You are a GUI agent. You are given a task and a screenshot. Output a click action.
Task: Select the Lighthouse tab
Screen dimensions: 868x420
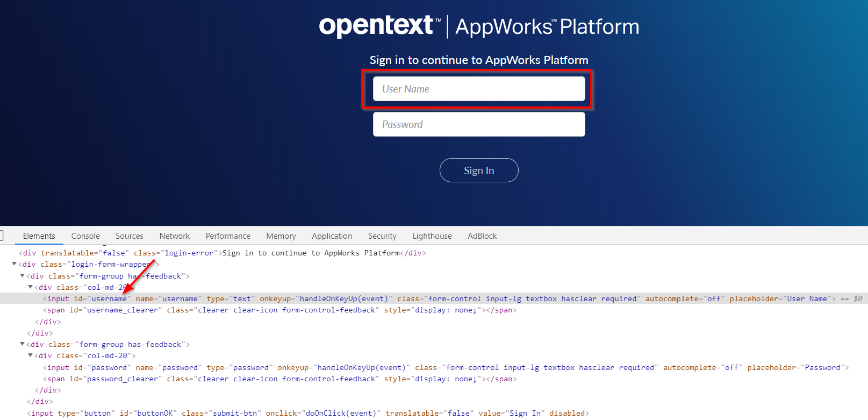(x=432, y=236)
